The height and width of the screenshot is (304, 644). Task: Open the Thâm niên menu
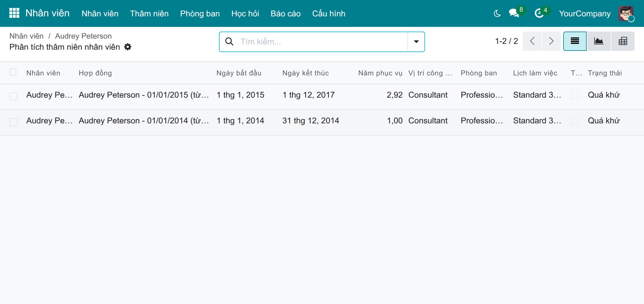point(149,13)
